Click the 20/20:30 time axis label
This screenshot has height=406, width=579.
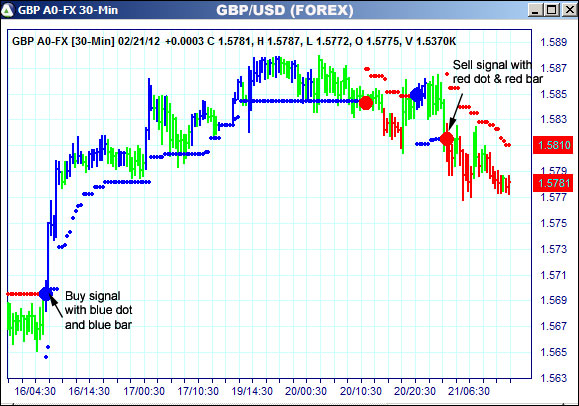pyautogui.click(x=415, y=391)
